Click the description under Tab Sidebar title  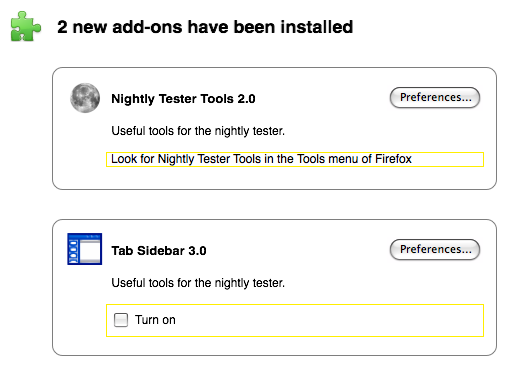(198, 283)
